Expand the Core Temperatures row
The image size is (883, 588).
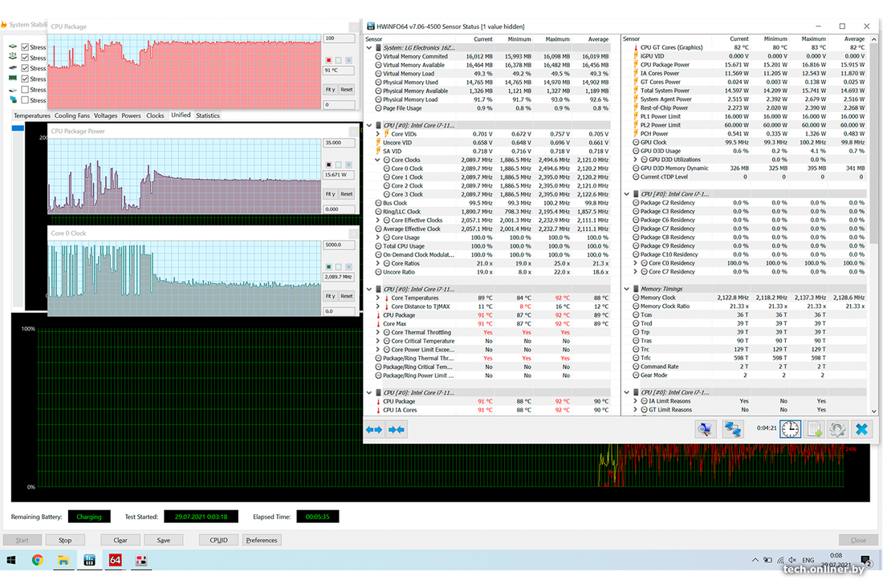tap(378, 298)
